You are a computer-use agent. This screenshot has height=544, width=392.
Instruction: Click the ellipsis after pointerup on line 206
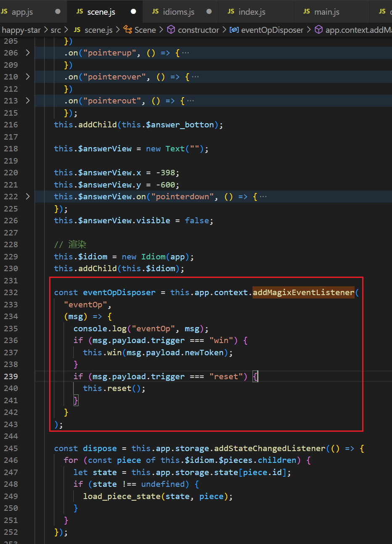coord(185,53)
